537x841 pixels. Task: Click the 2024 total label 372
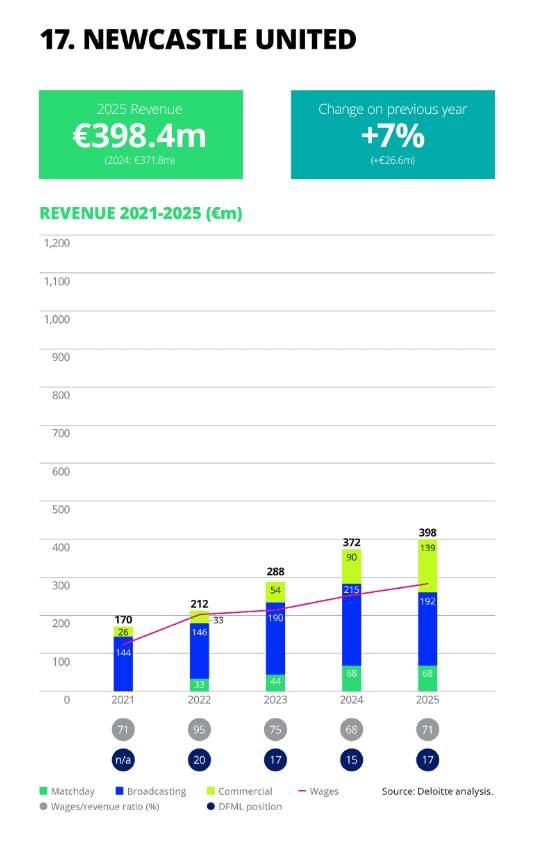(x=351, y=543)
